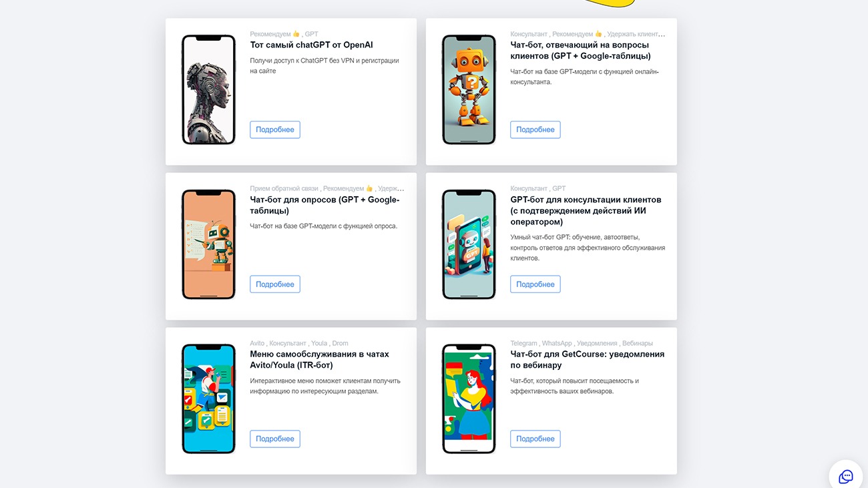Screen dimensions: 868x488
Task: Select the Telegram tag on GetCourse card
Action: (x=523, y=343)
